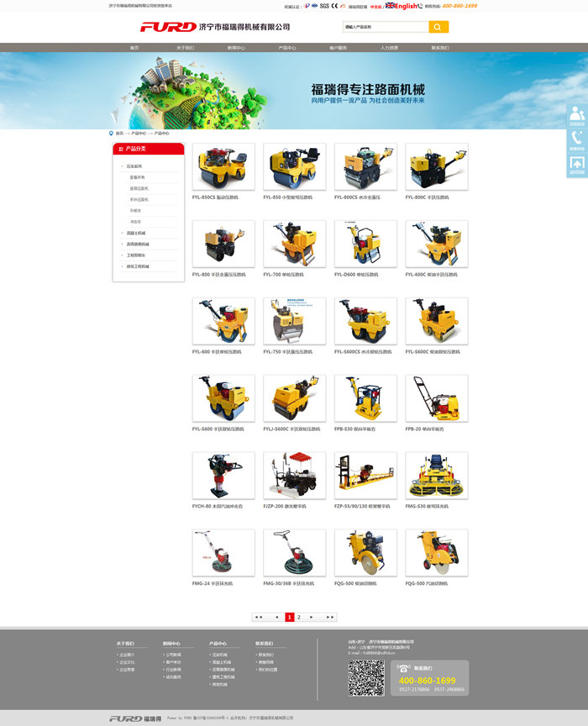The image size is (588, 726).
Task: Select 座驾压路机 subcategory in sidebar
Action: (x=139, y=188)
